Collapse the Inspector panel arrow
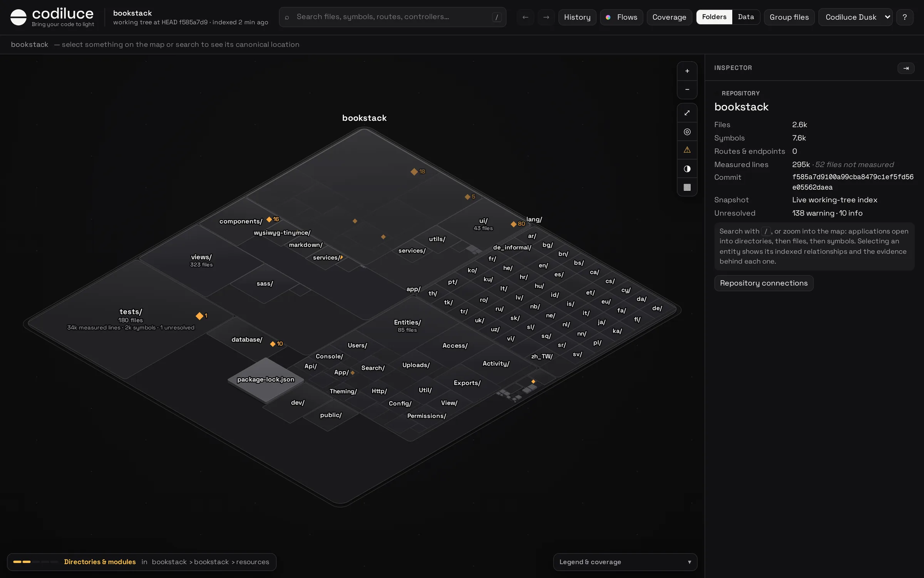This screenshot has width=924, height=578. point(906,68)
